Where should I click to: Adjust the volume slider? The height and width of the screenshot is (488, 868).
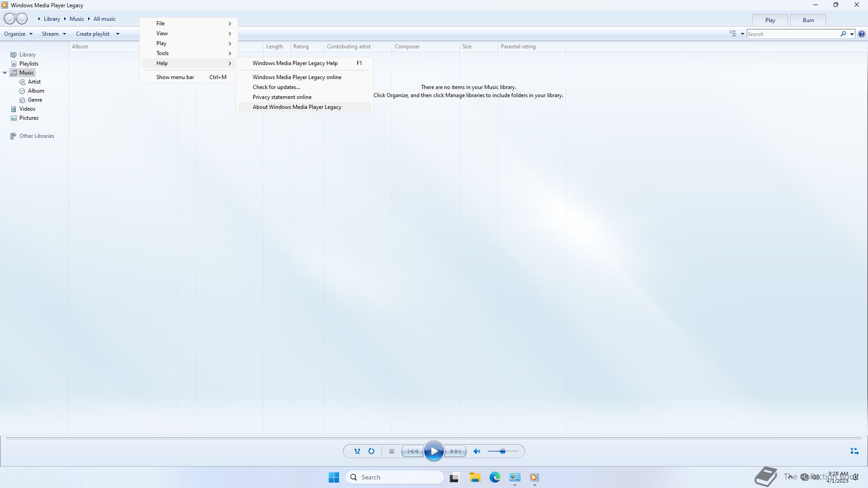[503, 451]
